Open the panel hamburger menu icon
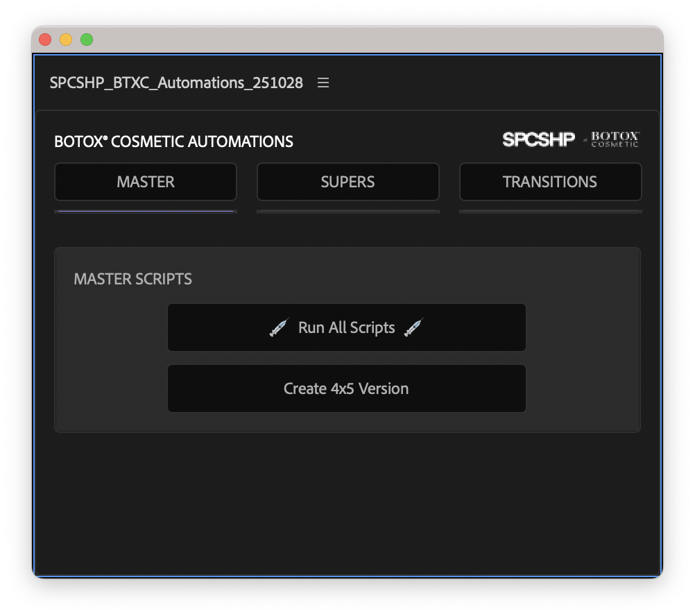 pos(323,83)
